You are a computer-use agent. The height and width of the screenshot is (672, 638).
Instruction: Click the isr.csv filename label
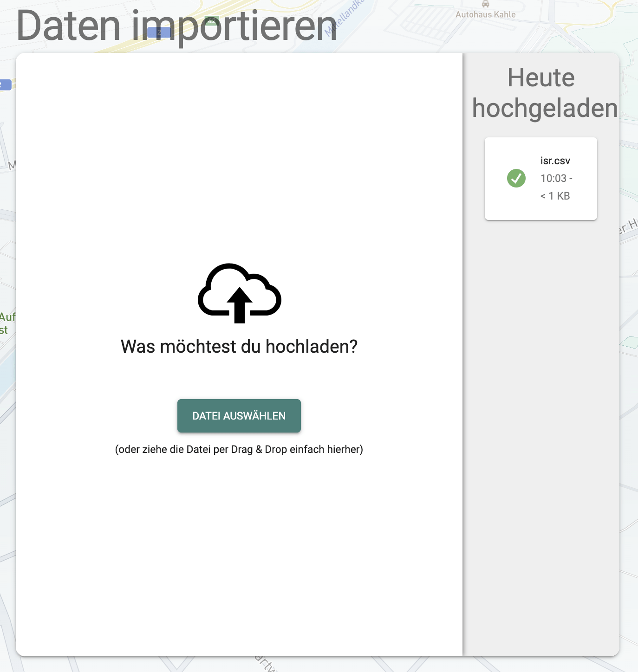[x=554, y=160]
